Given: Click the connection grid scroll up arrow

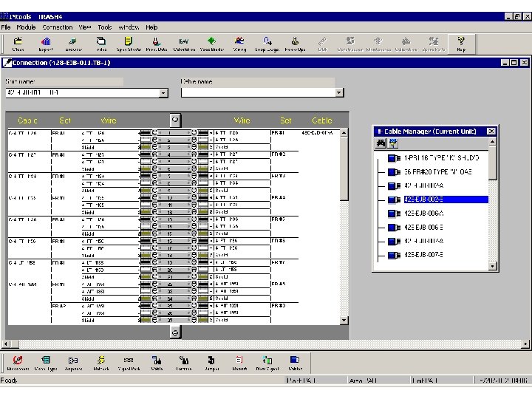Looking at the screenshot, I should click(344, 133).
